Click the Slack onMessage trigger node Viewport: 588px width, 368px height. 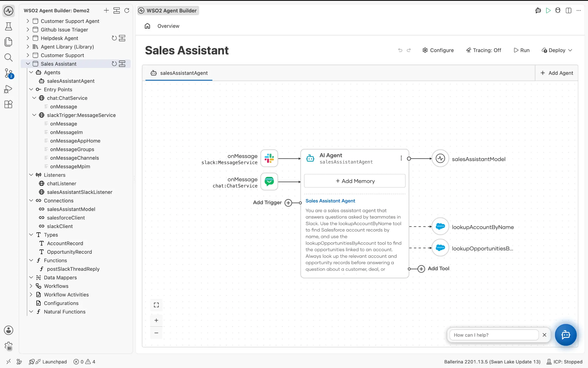coord(269,158)
